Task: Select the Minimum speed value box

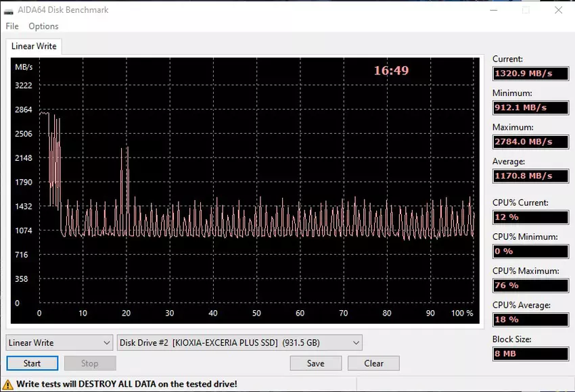Action: tap(530, 107)
